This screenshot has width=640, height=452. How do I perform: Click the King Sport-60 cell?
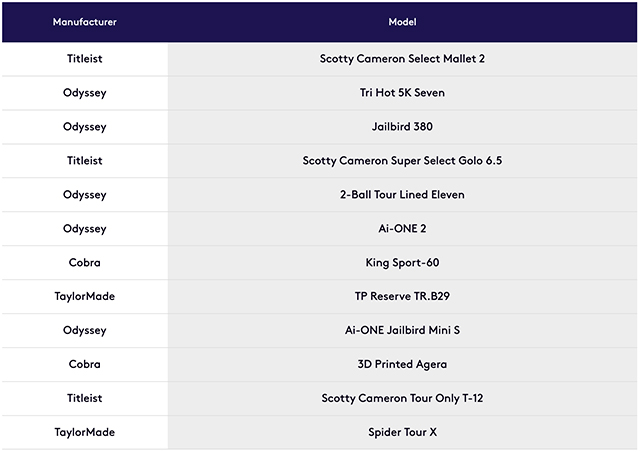[x=402, y=263]
